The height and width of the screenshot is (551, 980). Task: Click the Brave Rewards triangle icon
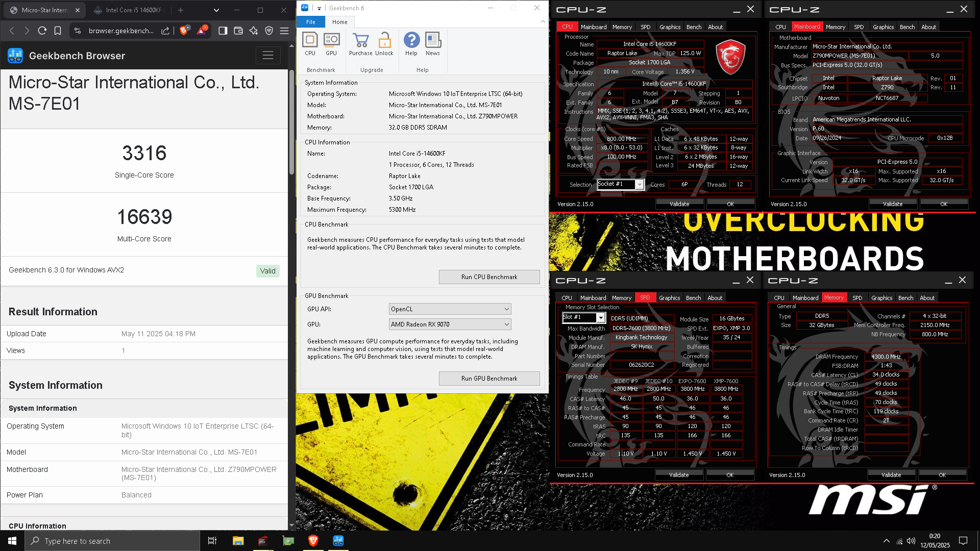pyautogui.click(x=202, y=30)
